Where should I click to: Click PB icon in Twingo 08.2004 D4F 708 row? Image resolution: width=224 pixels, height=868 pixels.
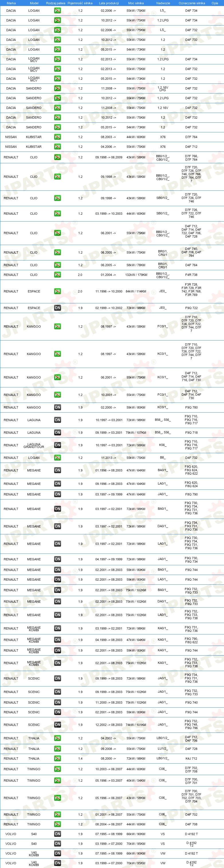click(57, 824)
